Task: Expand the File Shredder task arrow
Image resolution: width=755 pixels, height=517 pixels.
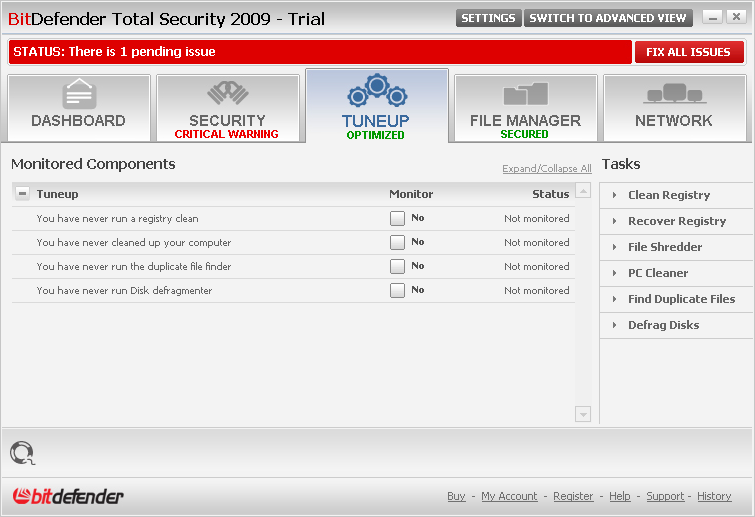Action: pyautogui.click(x=614, y=247)
